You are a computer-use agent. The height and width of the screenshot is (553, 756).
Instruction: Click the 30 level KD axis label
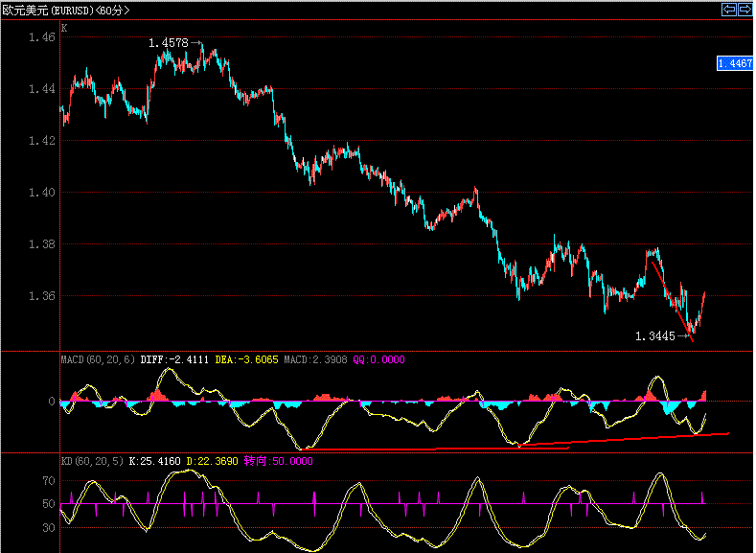(49, 528)
